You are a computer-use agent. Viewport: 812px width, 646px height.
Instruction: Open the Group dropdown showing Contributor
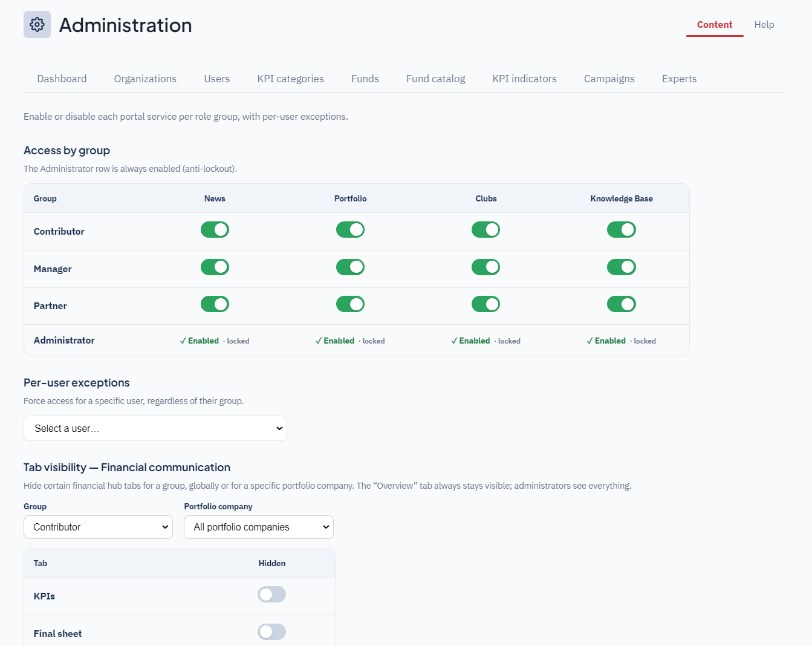coord(98,527)
